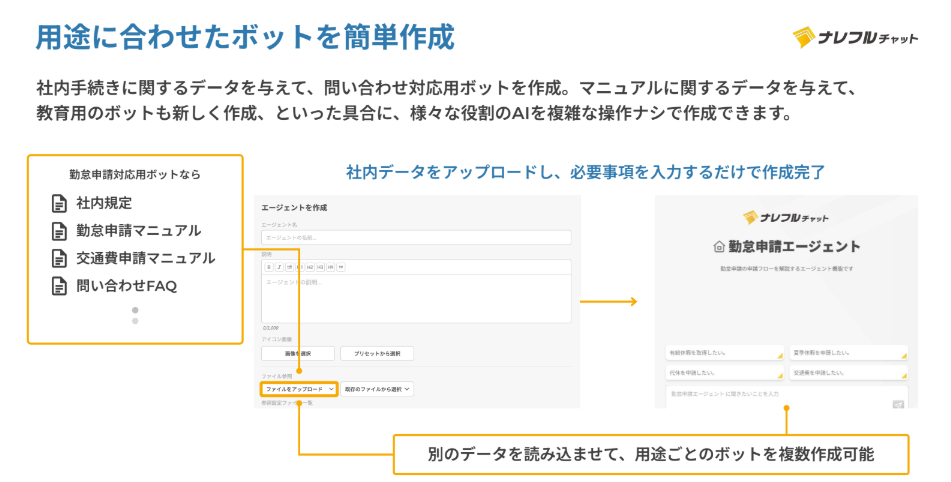Image resolution: width=951 pixels, height=482 pixels.
Task: Select the 夏季休暇を申請したい suggestion
Action: (849, 353)
